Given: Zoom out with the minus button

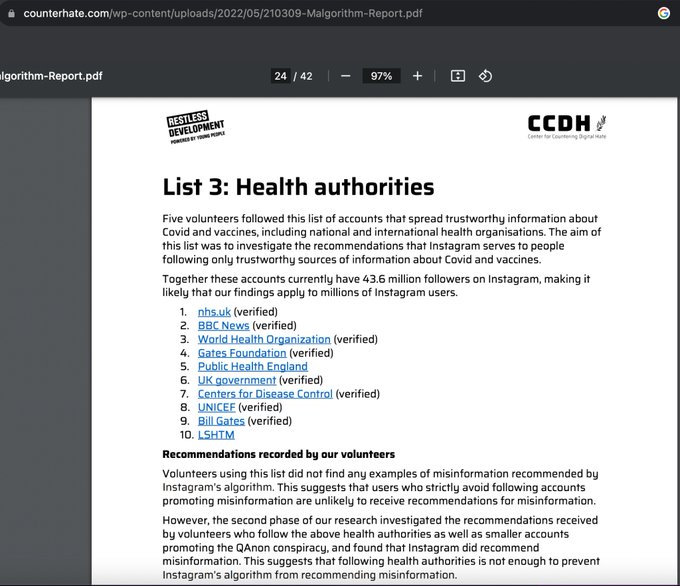Looking at the screenshot, I should coord(345,76).
